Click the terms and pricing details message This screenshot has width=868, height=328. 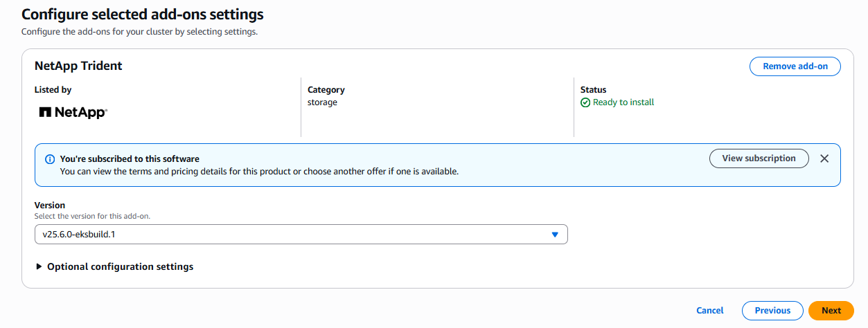pyautogui.click(x=259, y=171)
